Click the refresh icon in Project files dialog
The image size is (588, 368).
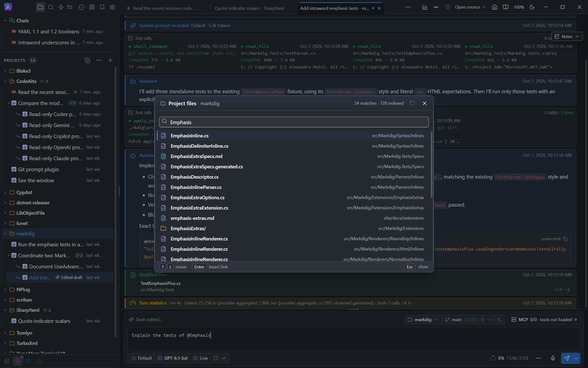pos(412,103)
